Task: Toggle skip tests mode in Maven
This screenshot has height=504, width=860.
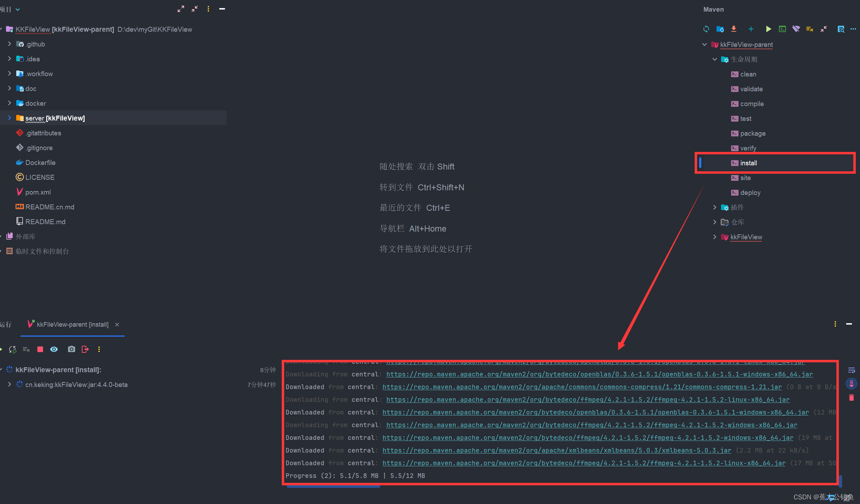Action: click(810, 29)
